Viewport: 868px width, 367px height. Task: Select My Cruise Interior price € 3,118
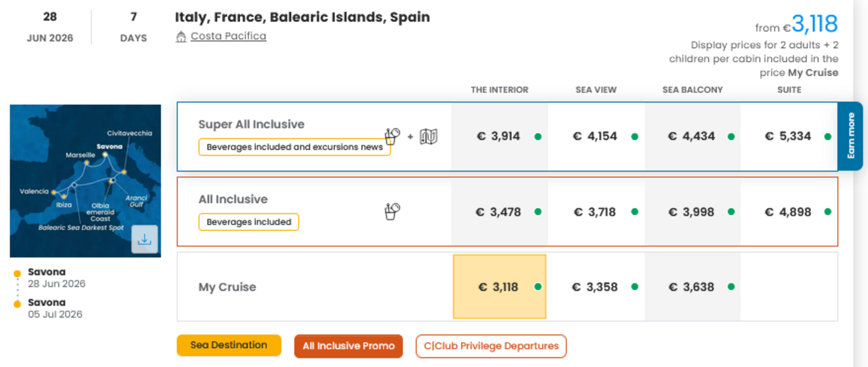(x=499, y=287)
